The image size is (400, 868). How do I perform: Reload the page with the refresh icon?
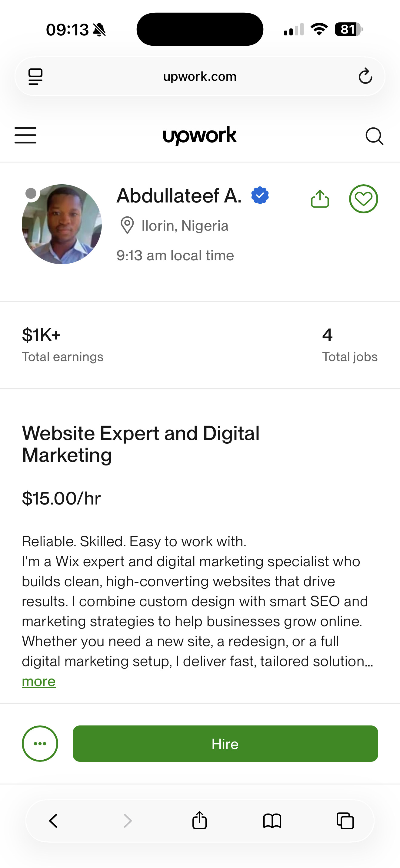pos(365,77)
